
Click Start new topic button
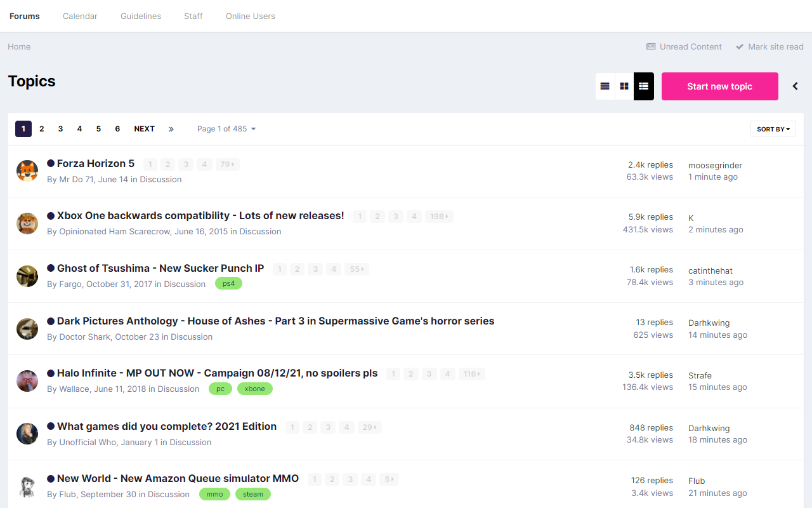point(720,86)
